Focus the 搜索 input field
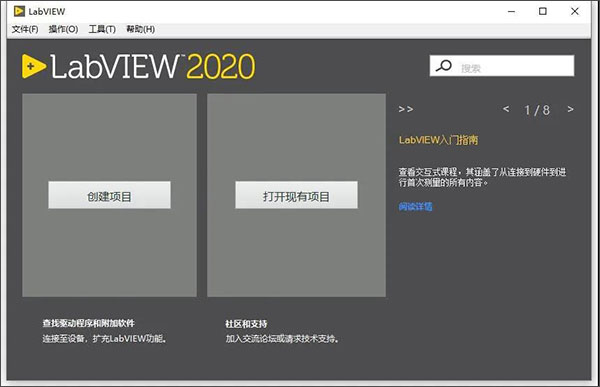Image resolution: width=600 pixels, height=387 pixels. click(502, 66)
